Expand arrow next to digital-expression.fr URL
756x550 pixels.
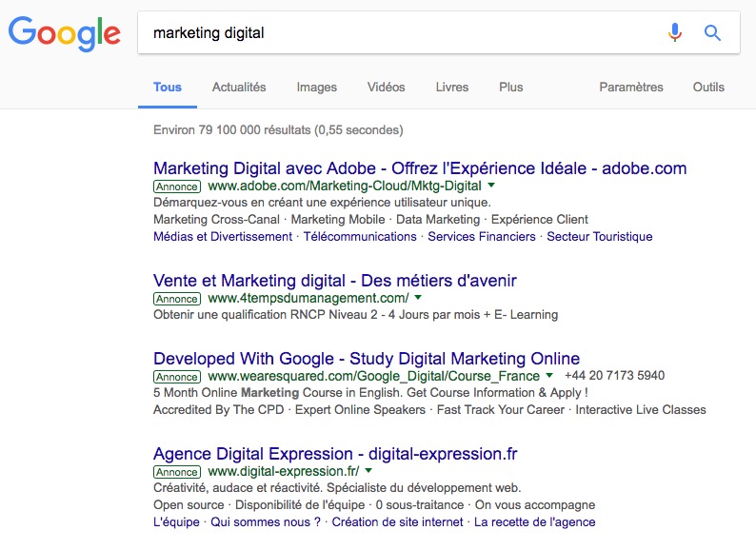[368, 470]
